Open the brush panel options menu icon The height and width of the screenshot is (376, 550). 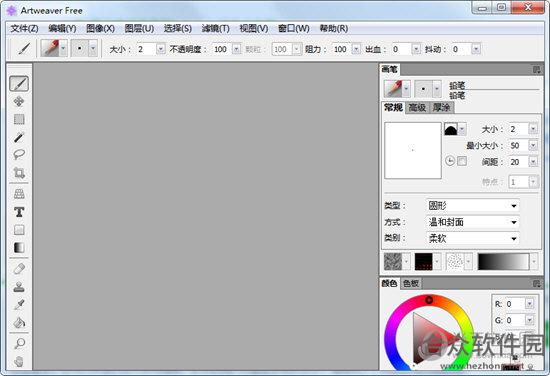[x=536, y=70]
